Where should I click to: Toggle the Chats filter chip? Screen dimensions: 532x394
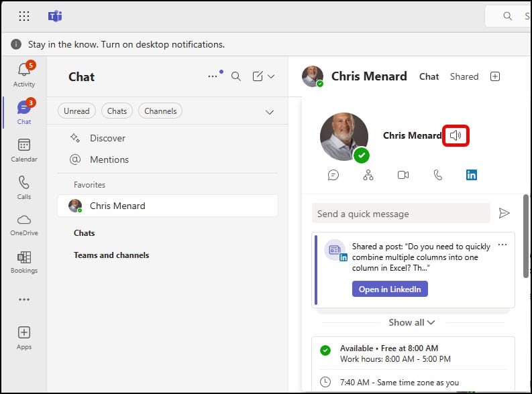tap(117, 111)
